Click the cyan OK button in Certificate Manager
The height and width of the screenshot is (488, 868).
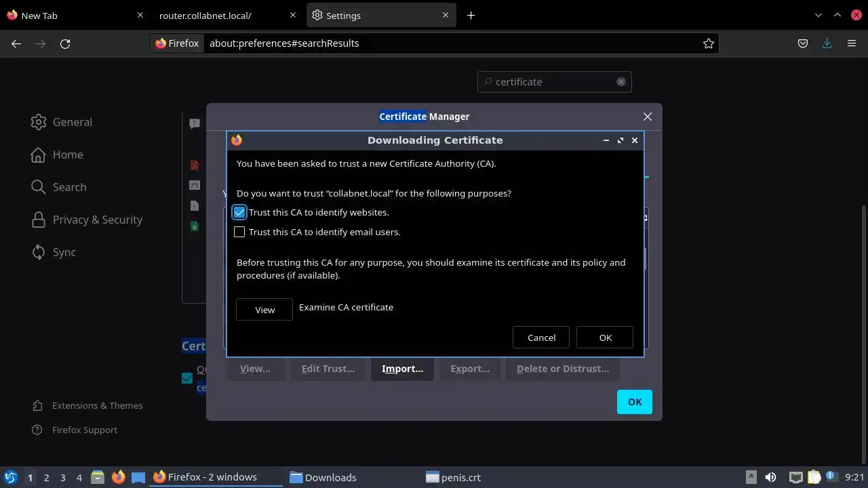(x=634, y=402)
